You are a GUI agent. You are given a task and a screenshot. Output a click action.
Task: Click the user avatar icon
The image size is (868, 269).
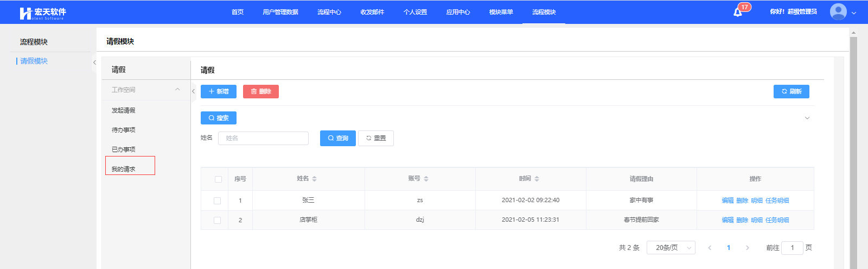click(x=838, y=11)
